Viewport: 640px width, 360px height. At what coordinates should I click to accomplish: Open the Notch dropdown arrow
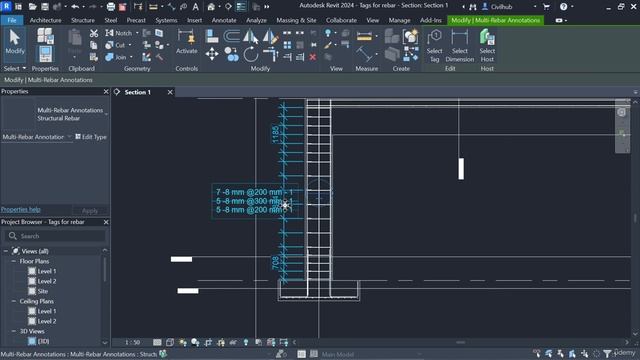click(137, 33)
